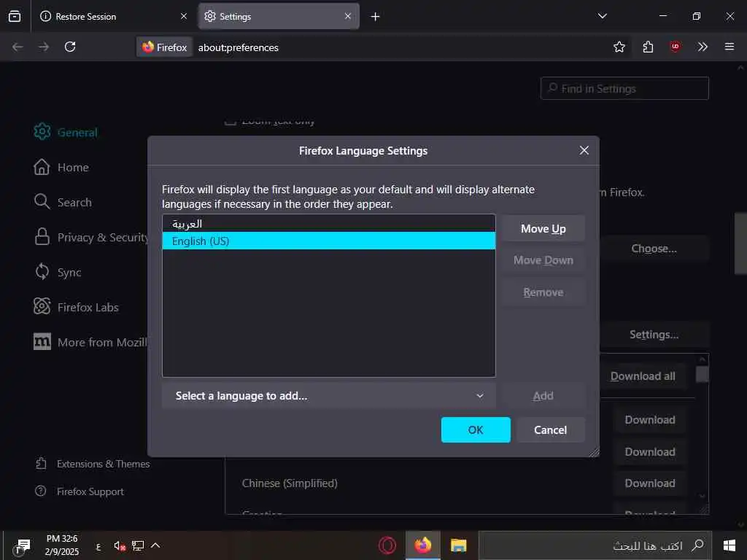The height and width of the screenshot is (560, 747).
Task: Open a new tab with plus
Action: tap(376, 17)
